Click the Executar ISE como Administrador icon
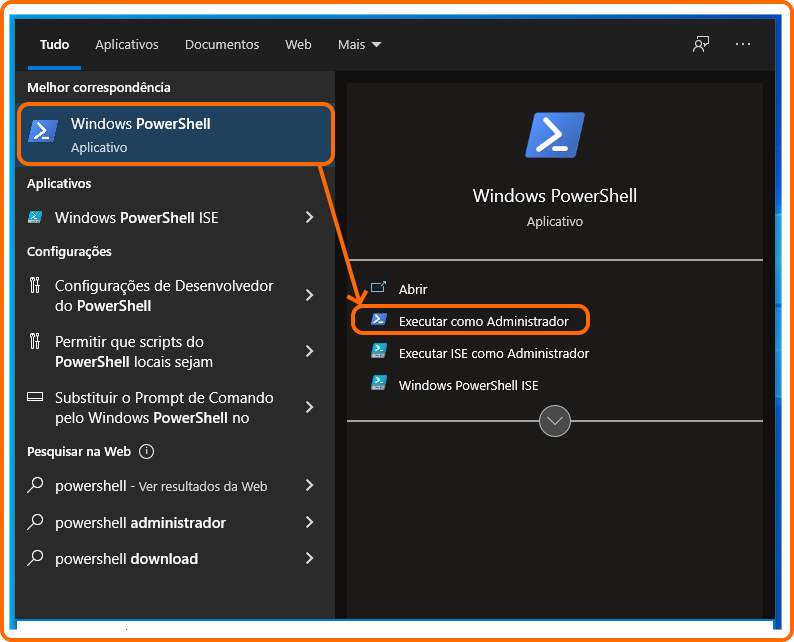Viewport: 794px width, 642px height. pos(378,351)
